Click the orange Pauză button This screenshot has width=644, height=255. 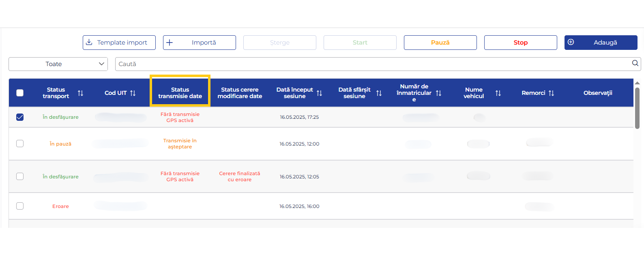click(440, 43)
